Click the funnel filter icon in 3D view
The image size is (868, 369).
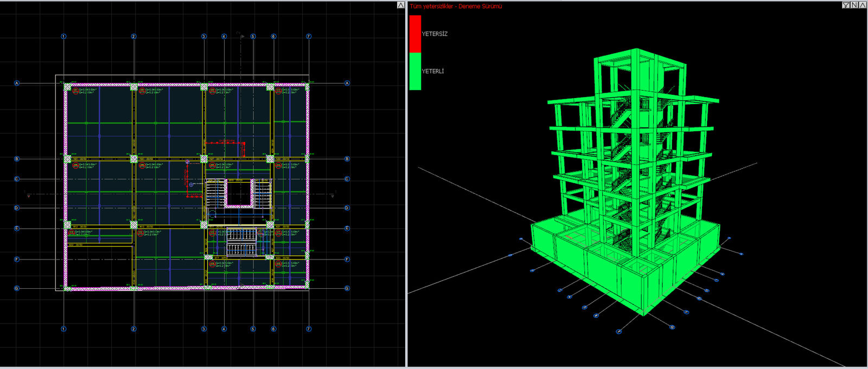click(x=846, y=5)
